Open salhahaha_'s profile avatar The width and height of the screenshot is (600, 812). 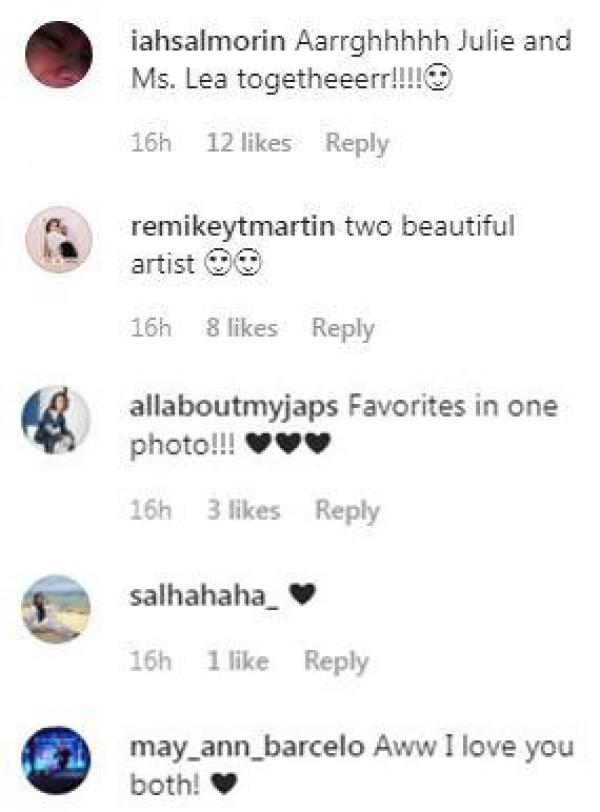tap(56, 609)
